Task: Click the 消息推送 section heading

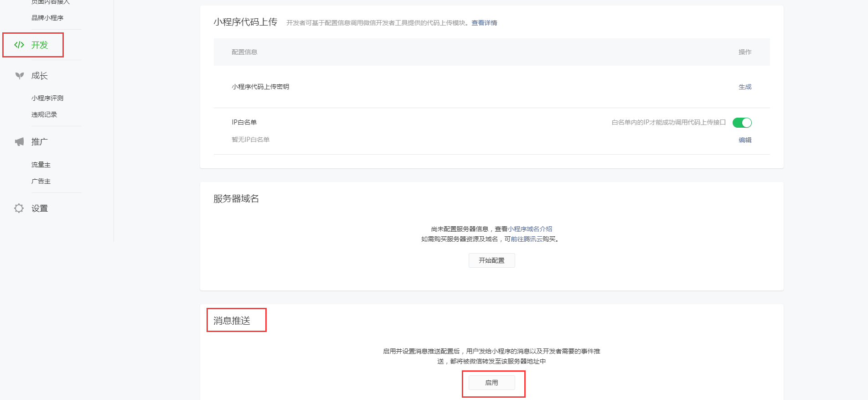Action: (x=232, y=321)
